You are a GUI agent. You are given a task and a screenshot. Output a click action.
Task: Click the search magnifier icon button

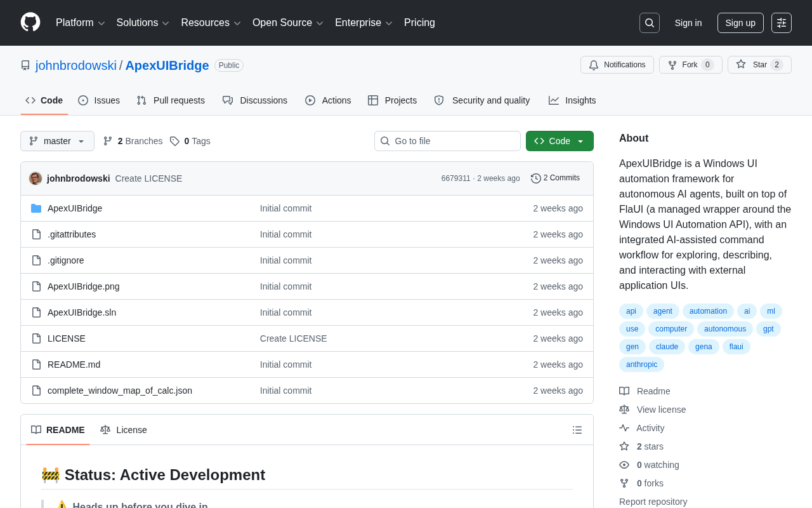(x=650, y=23)
